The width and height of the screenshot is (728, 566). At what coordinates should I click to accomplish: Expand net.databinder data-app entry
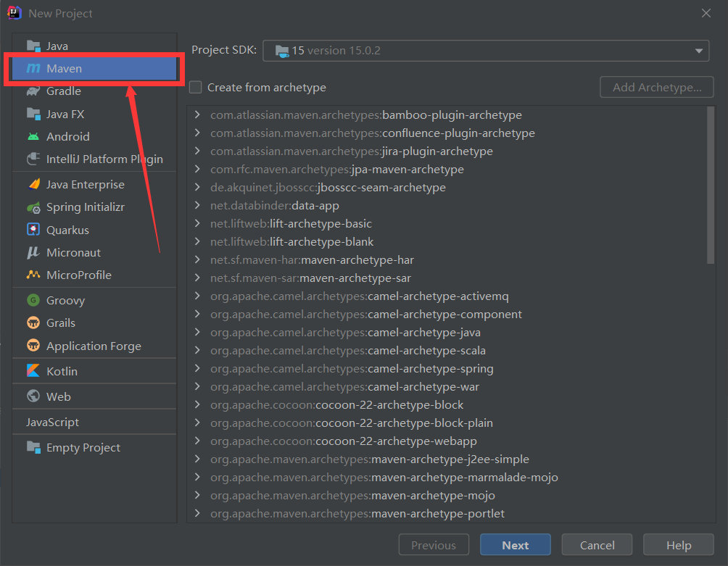coord(197,205)
